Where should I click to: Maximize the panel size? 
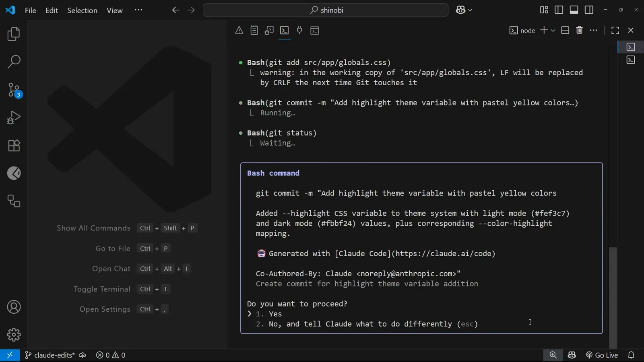tap(615, 30)
